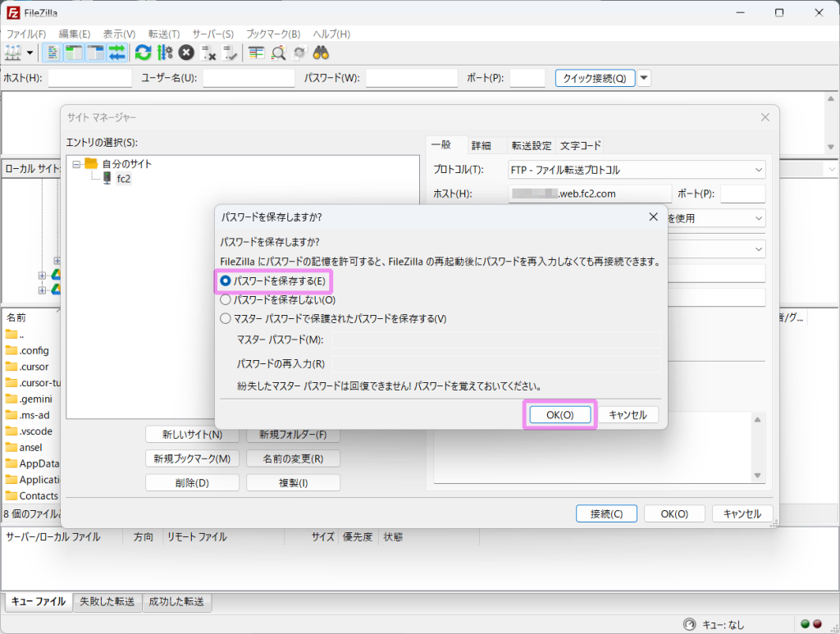This screenshot has width=840, height=634.
Task: Click the red activity indicator light
Action: click(x=818, y=624)
